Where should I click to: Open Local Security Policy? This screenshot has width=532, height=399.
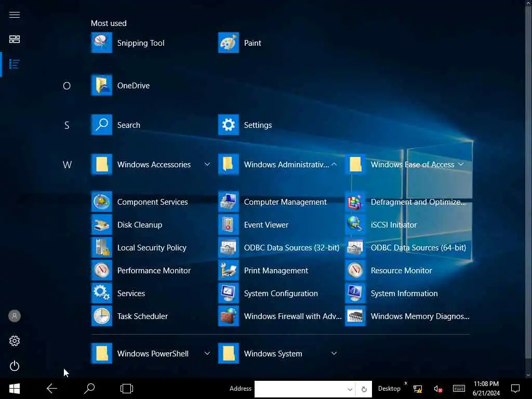coord(139,247)
